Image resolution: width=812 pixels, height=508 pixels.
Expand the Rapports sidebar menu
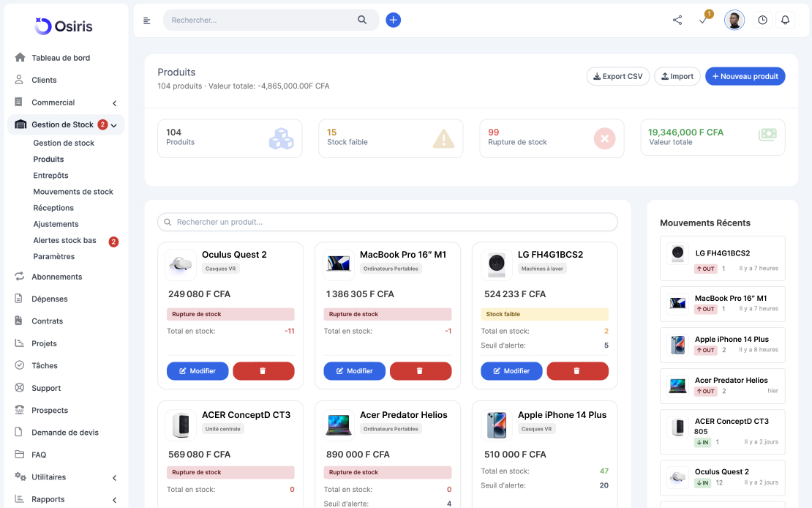pos(114,500)
